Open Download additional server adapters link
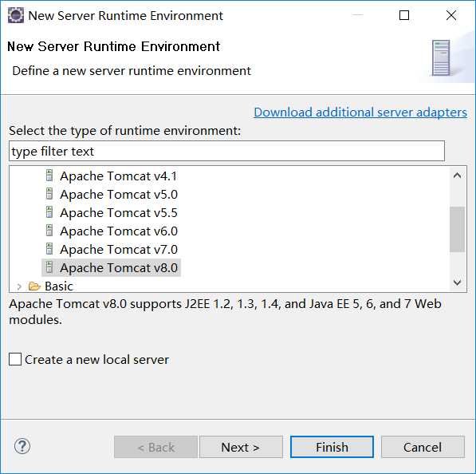476x474 pixels. pyautogui.click(x=360, y=113)
